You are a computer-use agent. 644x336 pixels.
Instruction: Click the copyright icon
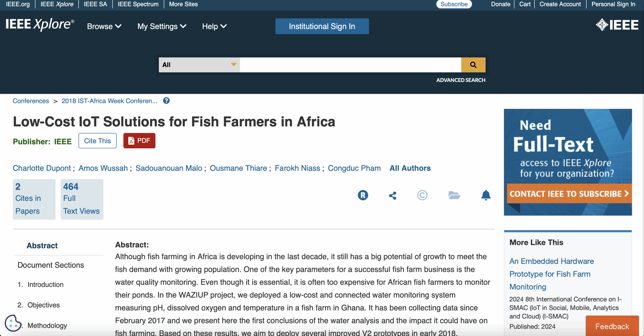422,195
